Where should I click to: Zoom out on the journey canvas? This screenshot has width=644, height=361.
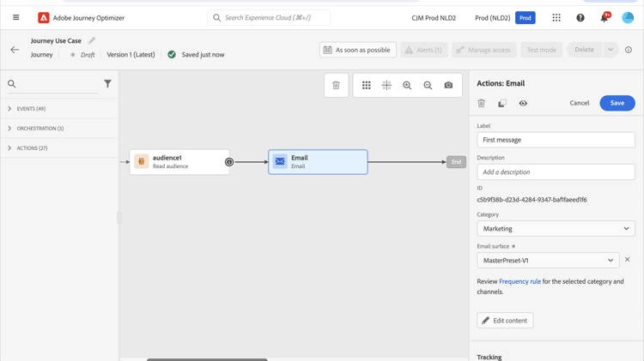point(428,85)
